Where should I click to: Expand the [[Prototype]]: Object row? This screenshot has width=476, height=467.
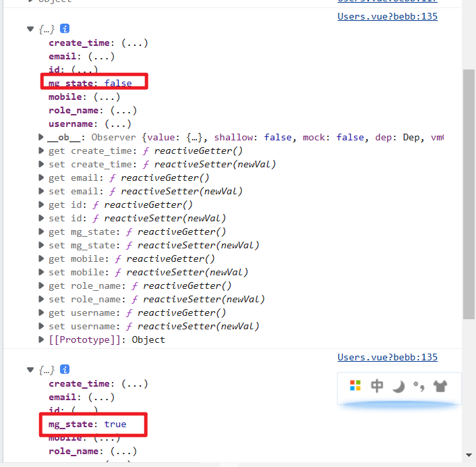pos(41,339)
